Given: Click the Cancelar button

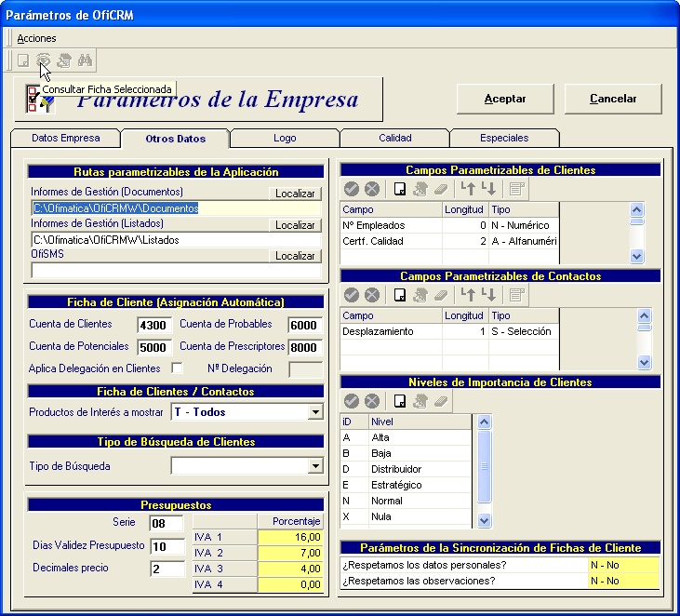Looking at the screenshot, I should tap(613, 99).
